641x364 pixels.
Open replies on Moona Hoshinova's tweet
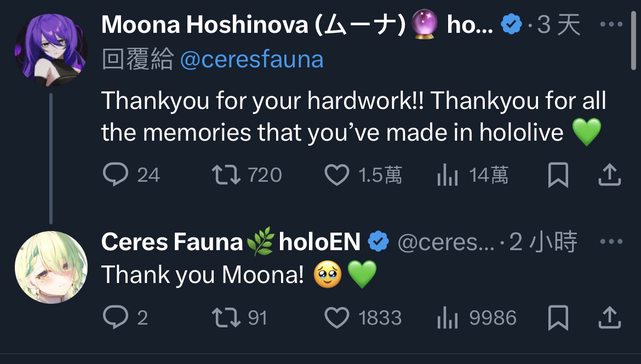[x=131, y=175]
